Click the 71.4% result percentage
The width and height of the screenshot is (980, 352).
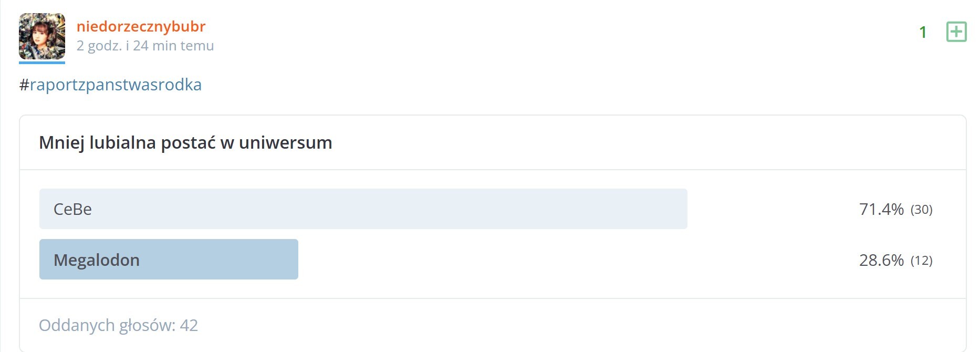click(881, 209)
